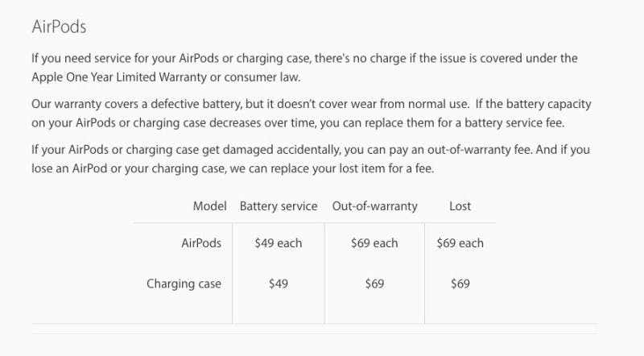Select the AirPods row label

click(x=201, y=243)
